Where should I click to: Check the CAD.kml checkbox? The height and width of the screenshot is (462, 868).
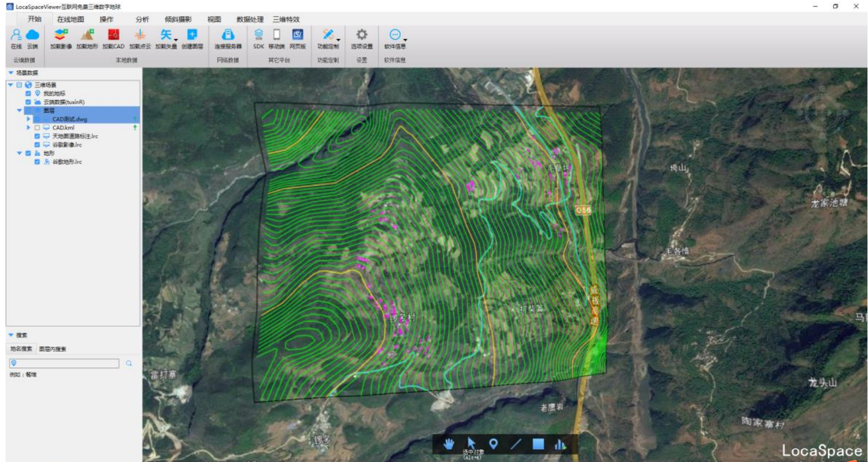tap(37, 127)
